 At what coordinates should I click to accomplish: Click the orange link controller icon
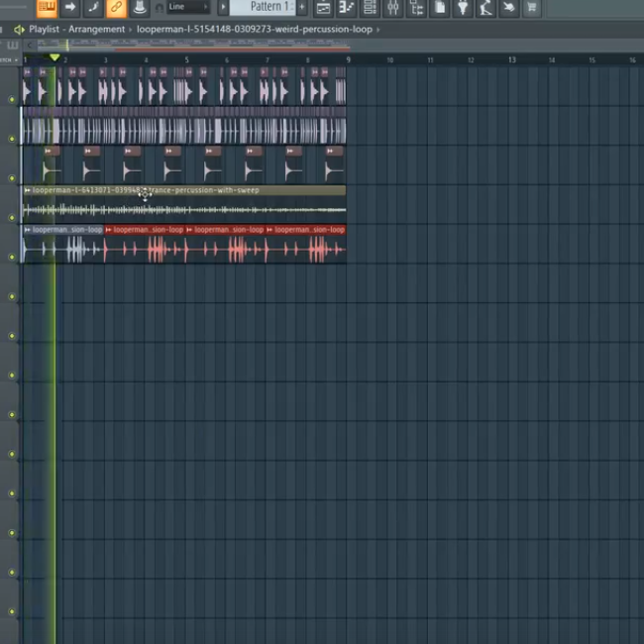click(x=116, y=8)
